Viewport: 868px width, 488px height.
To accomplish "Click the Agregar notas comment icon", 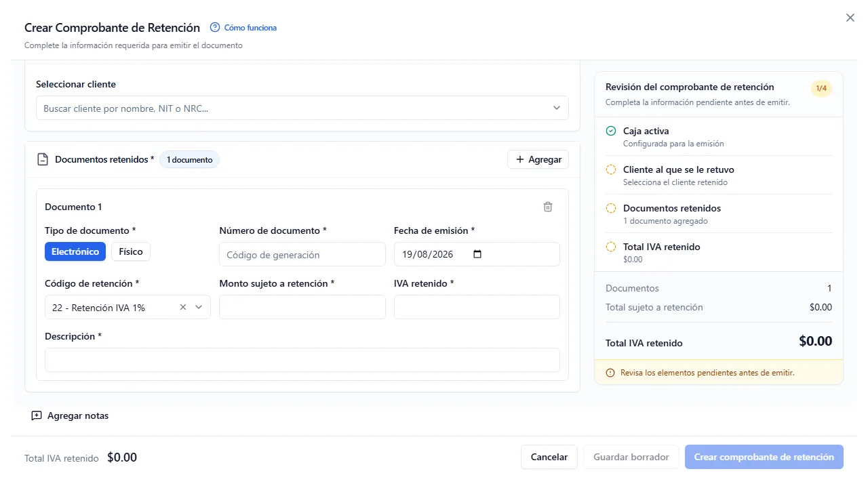I will coord(37,415).
